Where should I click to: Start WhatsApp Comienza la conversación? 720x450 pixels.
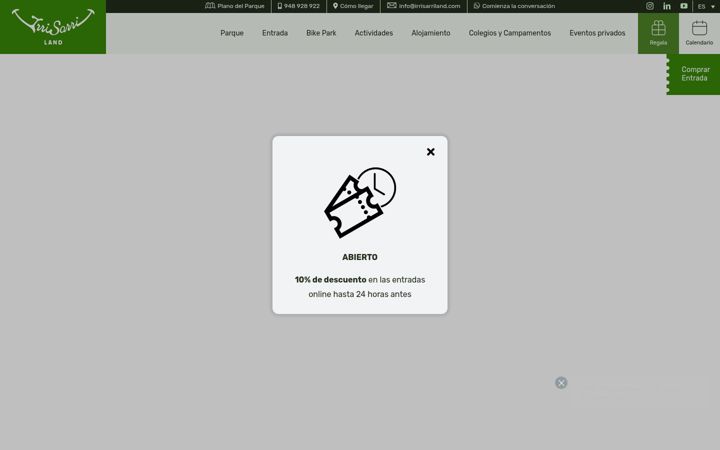point(514,6)
